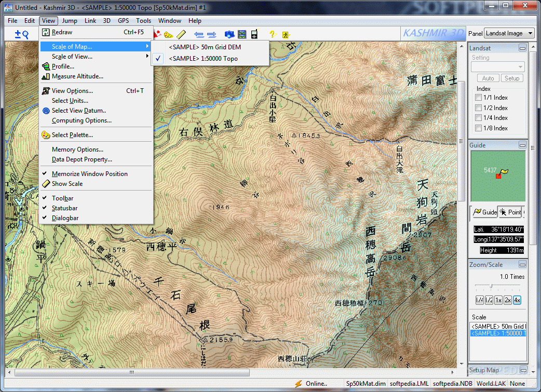Choose Select View Datum.. entry
541x392 pixels.
[97, 111]
